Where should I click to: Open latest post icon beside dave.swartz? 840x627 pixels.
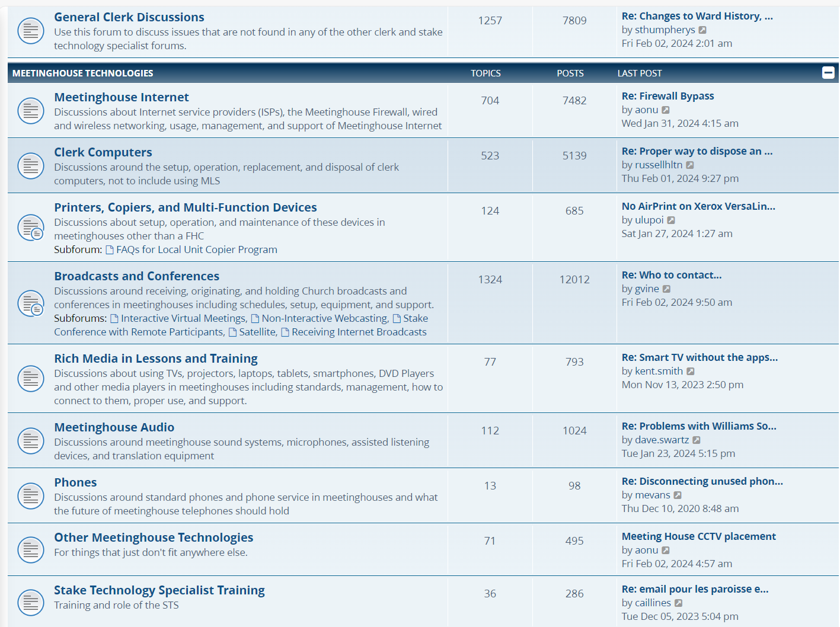click(x=697, y=440)
